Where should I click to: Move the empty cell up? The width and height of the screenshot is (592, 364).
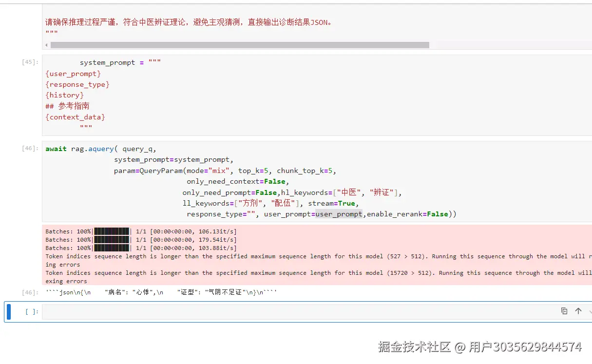point(577,310)
